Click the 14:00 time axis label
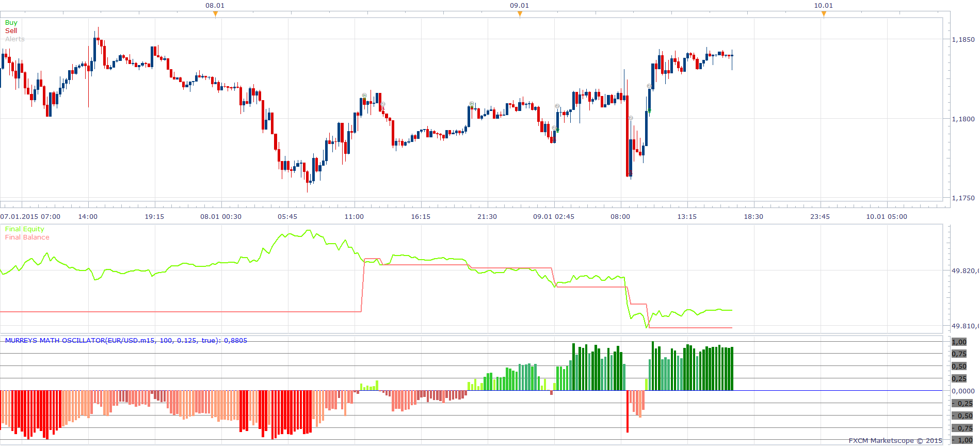Viewport: 980px width, 446px height. tap(88, 217)
